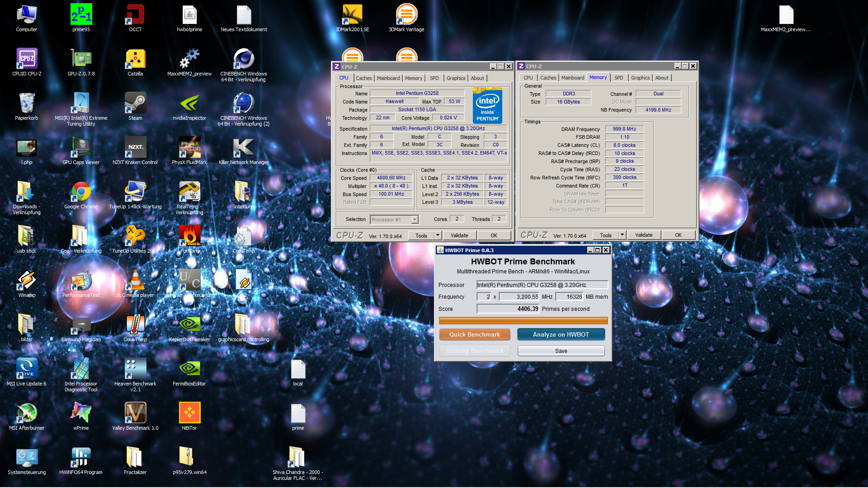Click the Tools button in left CPU-Z

click(x=421, y=235)
